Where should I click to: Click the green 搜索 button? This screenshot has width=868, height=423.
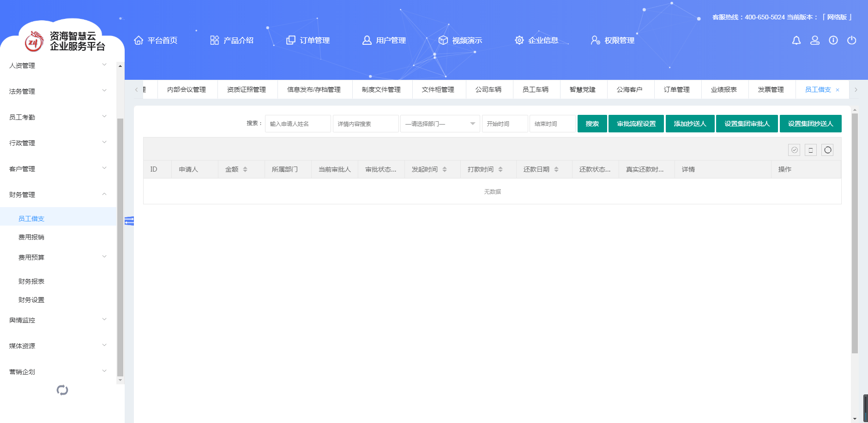tap(592, 124)
